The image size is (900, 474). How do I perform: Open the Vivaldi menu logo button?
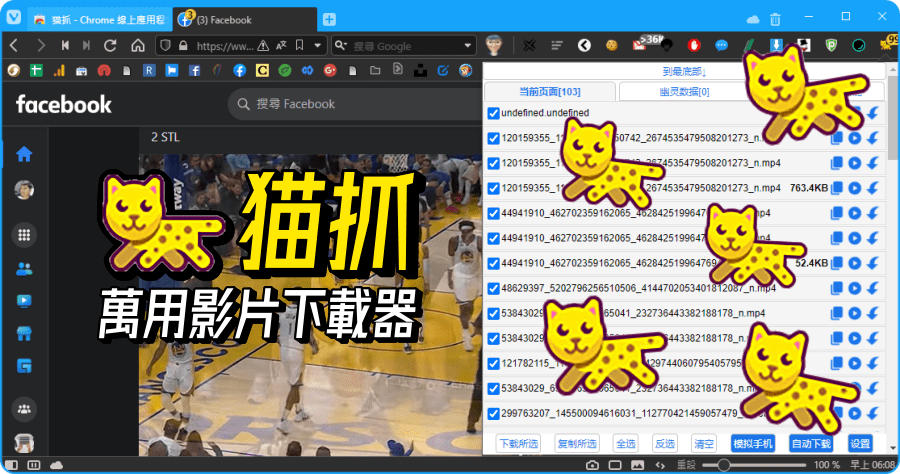point(14,18)
